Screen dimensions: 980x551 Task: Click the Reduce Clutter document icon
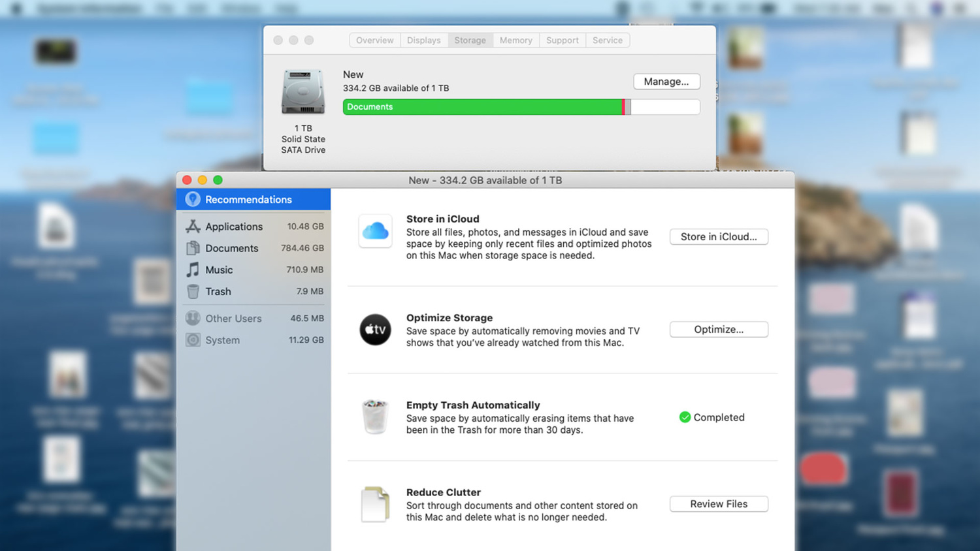[x=375, y=504]
